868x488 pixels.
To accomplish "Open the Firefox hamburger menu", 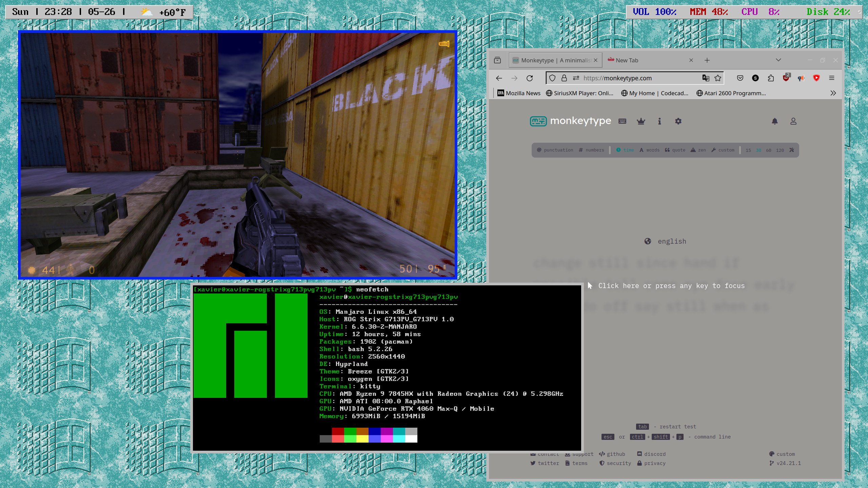I will (x=831, y=78).
